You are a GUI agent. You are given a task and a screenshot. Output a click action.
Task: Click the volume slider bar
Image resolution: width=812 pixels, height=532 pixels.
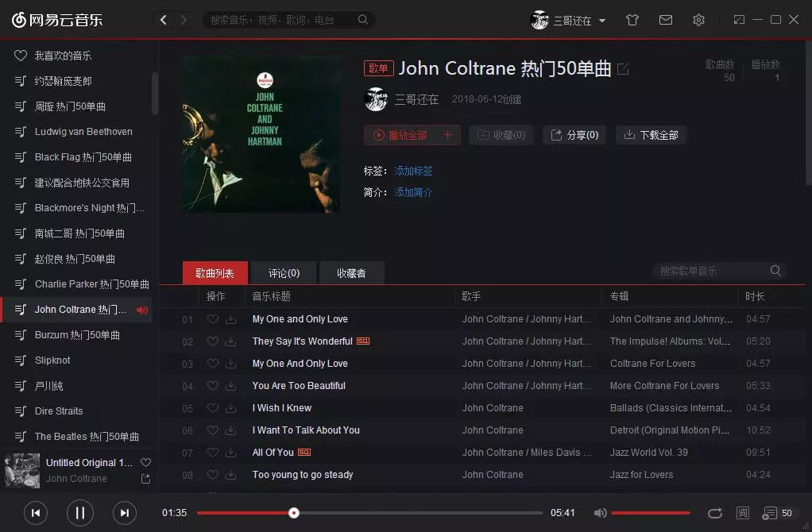[651, 513]
